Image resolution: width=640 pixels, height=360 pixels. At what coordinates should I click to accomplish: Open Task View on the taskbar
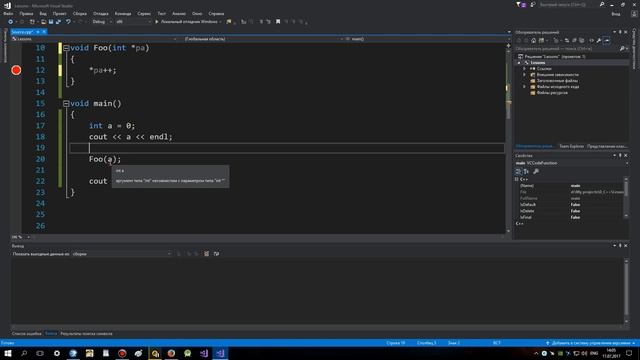coord(40,353)
